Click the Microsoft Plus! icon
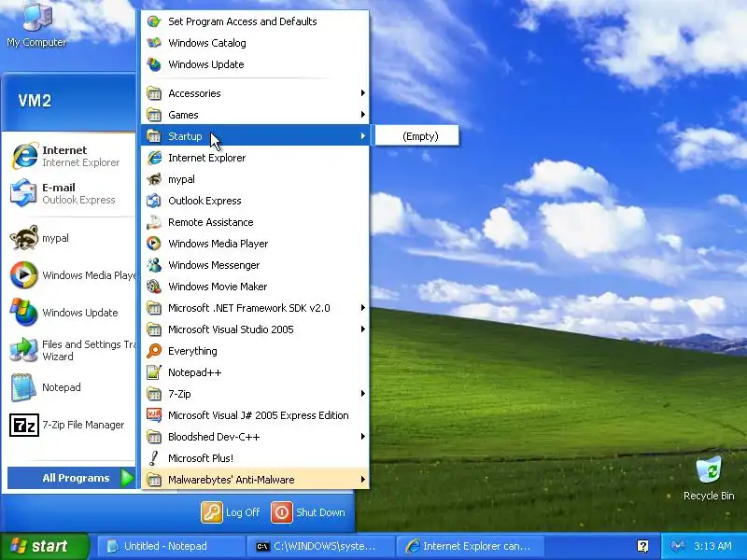Image resolution: width=747 pixels, height=560 pixels. [x=154, y=458]
